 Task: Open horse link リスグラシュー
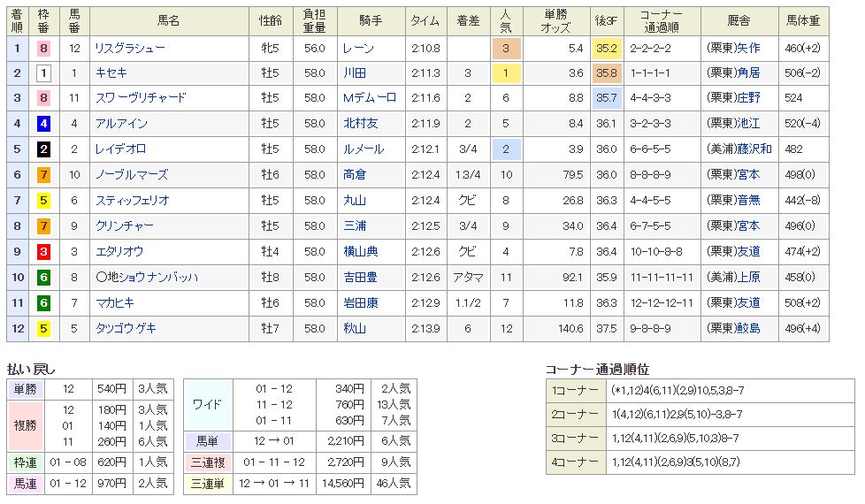(130, 49)
